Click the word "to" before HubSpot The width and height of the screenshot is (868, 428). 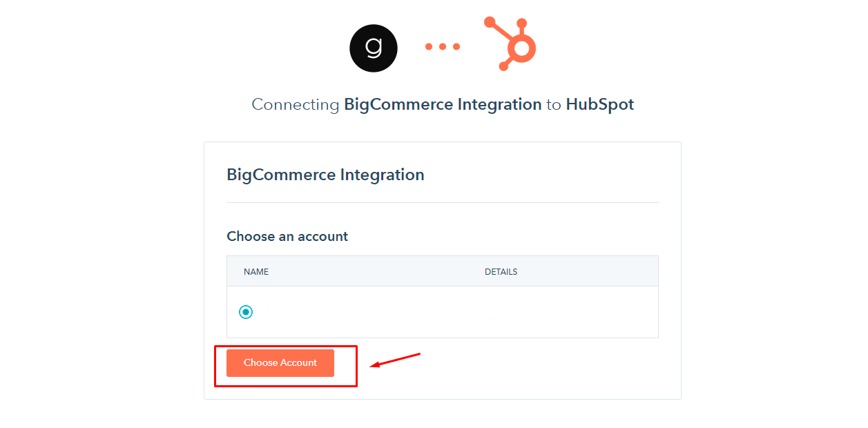click(x=554, y=104)
